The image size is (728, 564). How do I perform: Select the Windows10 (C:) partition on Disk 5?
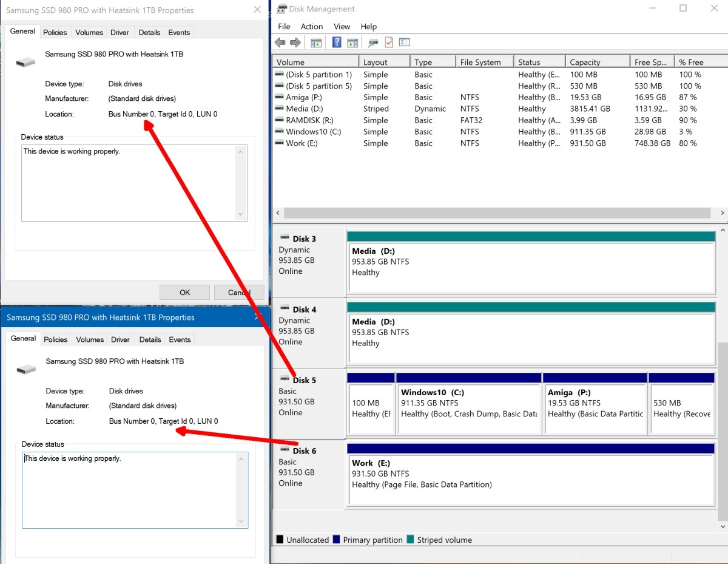[468, 403]
